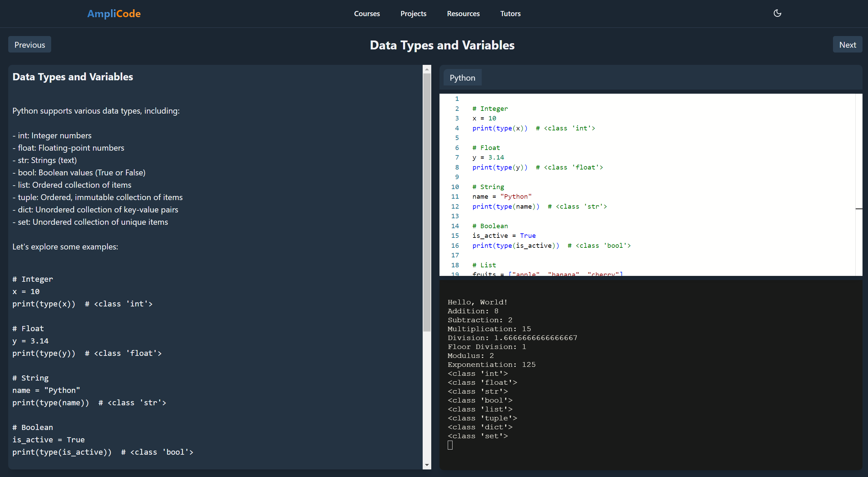868x477 pixels.
Task: Click '- bool: Boolean values' list item
Action: pyautogui.click(x=79, y=173)
